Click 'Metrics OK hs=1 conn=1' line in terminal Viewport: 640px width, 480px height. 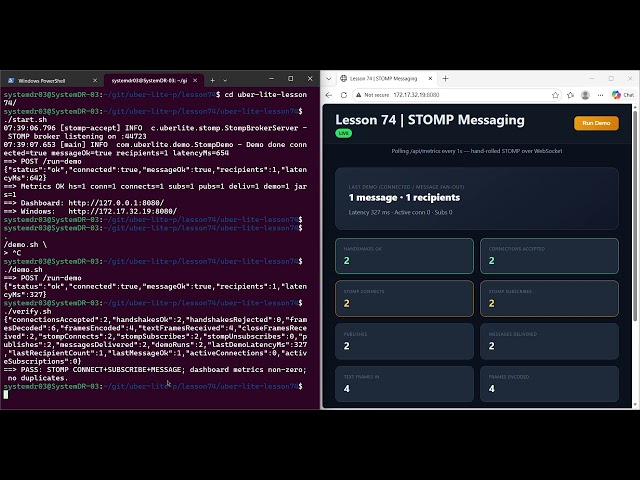(x=155, y=190)
